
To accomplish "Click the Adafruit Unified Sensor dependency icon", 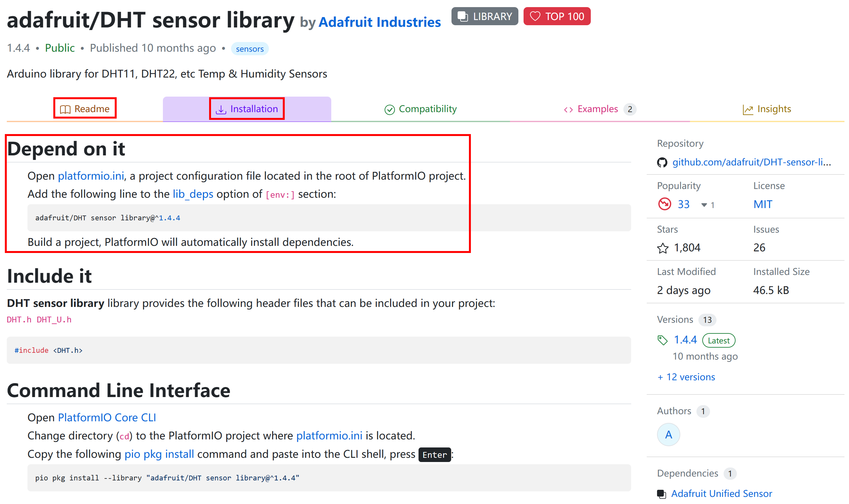I will 661,494.
